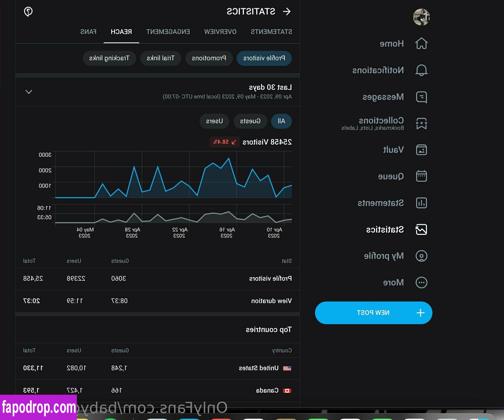The width and height of the screenshot is (504, 420).
Task: Click the May 04 2023 chart axis label
Action: point(85,233)
